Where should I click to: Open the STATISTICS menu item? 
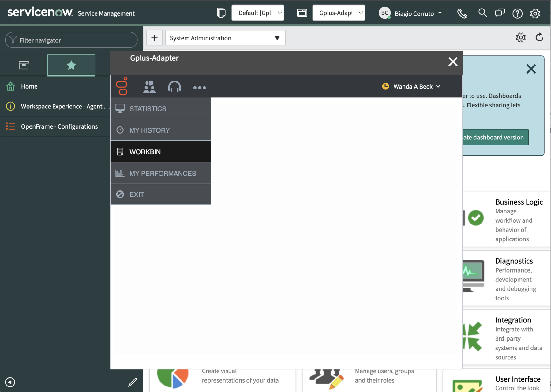(x=161, y=108)
